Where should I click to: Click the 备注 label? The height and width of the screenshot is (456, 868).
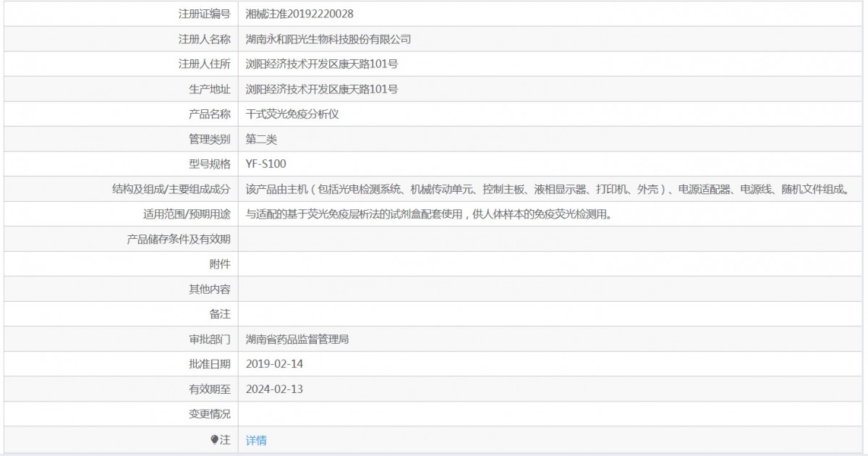click(x=220, y=314)
